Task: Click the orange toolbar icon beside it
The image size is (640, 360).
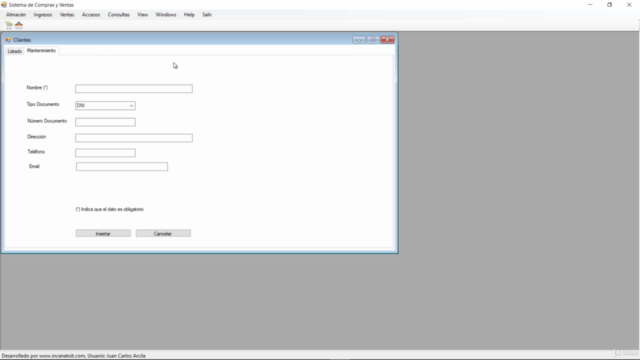Action: pyautogui.click(x=19, y=25)
